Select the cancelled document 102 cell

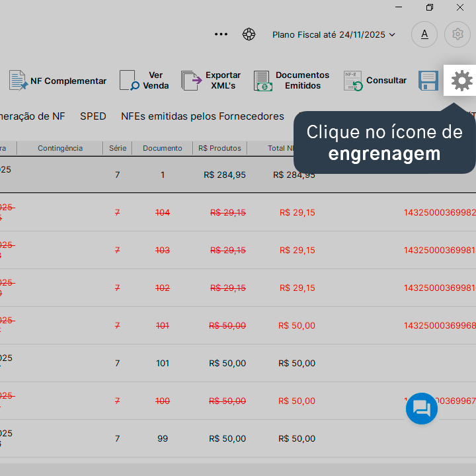coord(163,288)
